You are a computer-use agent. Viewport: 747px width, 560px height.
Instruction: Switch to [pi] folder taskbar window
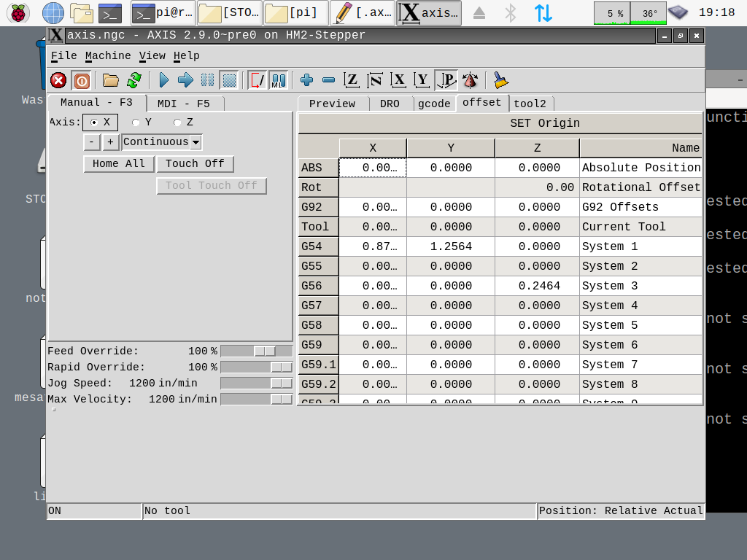[x=296, y=13]
